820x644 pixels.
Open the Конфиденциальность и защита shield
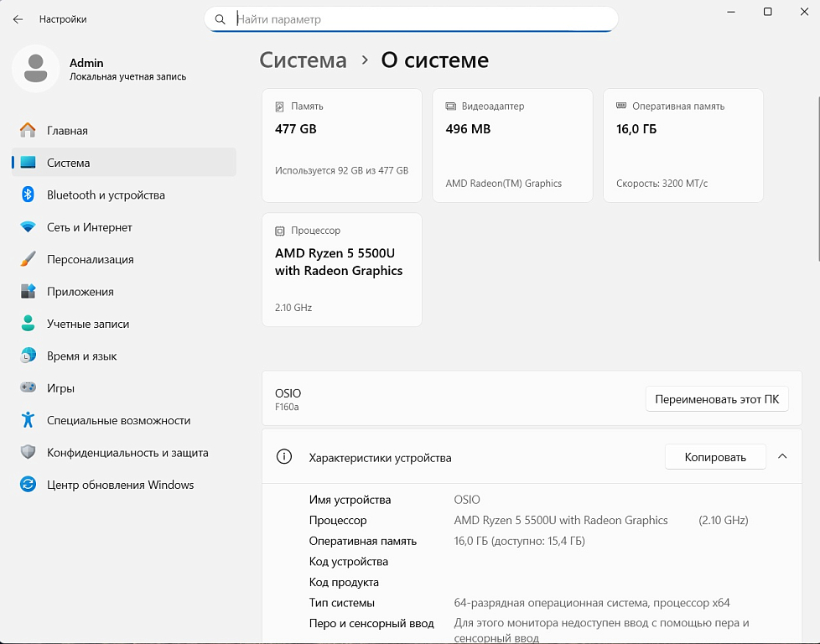pos(29,453)
